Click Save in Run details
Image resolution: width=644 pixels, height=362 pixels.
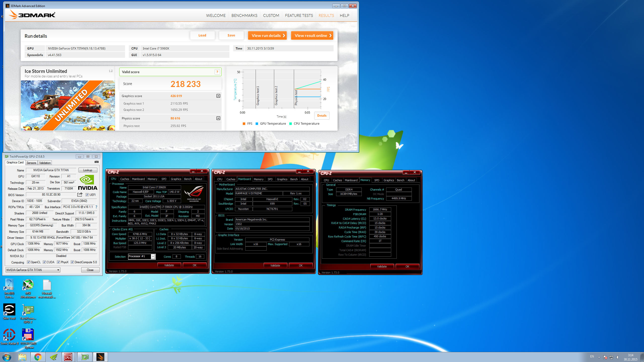tap(231, 35)
